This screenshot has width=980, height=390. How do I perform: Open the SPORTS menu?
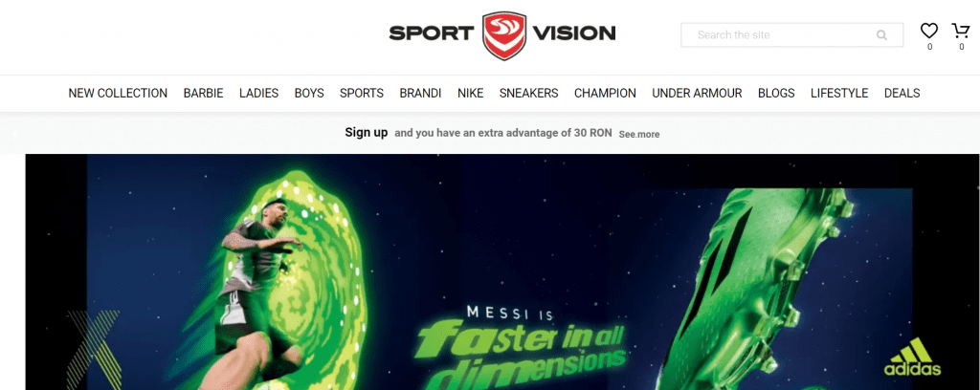362,94
